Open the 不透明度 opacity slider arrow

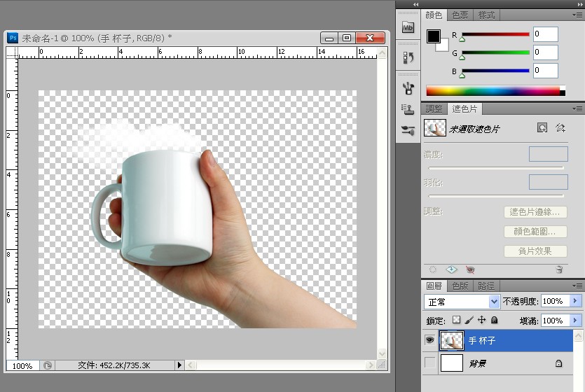575,301
